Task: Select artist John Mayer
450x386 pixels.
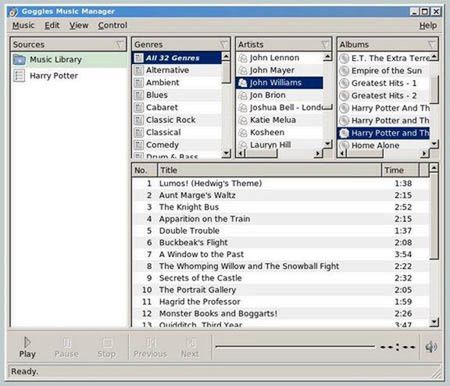Action: tap(280, 70)
